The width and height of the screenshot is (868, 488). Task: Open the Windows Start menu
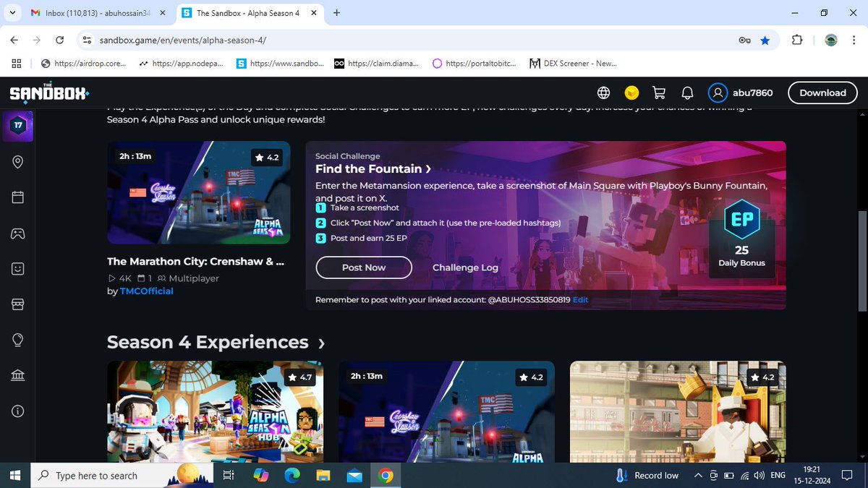click(15, 475)
